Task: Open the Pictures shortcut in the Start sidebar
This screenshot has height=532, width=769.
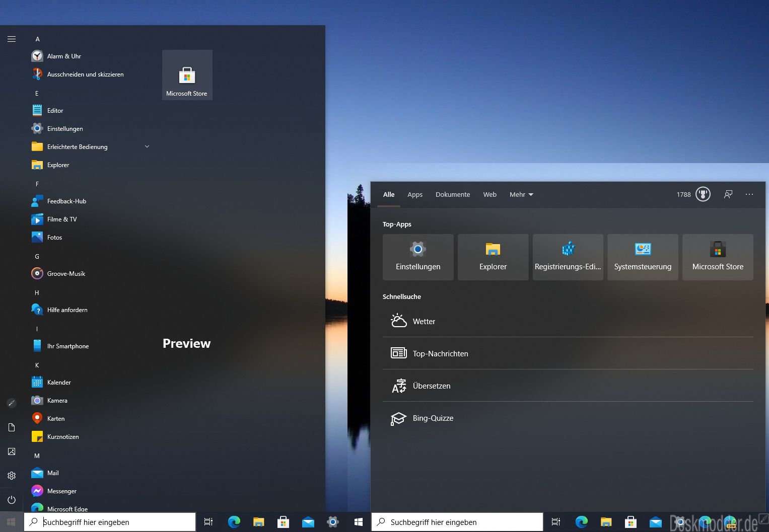Action: point(12,451)
